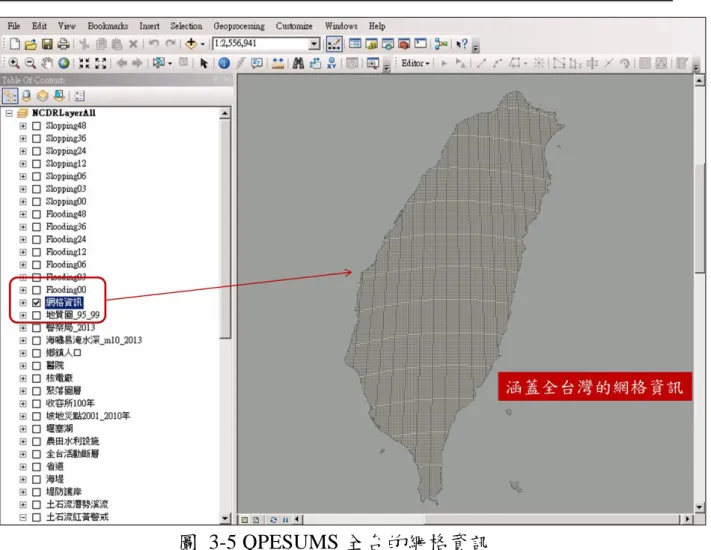Select the Zoom In tool
Screen dimensions: 711x550
(14, 63)
